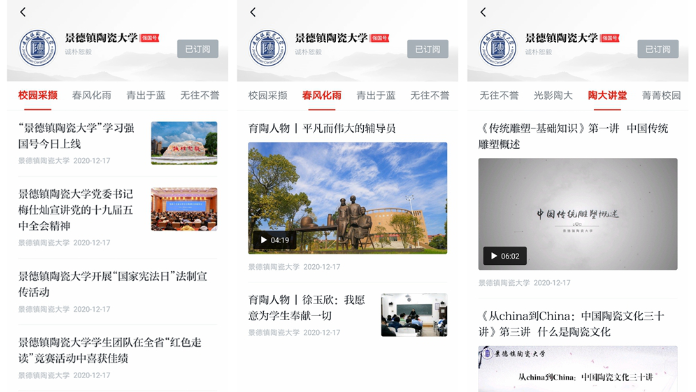This screenshot has width=696, height=392.
Task: Tap 景德镇陶瓷大学 account title in right screen
Action: [561, 38]
